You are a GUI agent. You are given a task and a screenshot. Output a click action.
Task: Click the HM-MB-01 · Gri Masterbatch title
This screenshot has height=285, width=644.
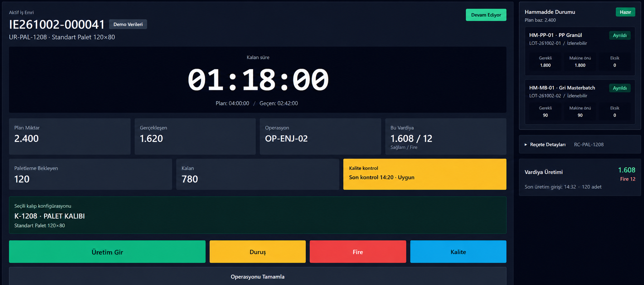click(x=562, y=88)
